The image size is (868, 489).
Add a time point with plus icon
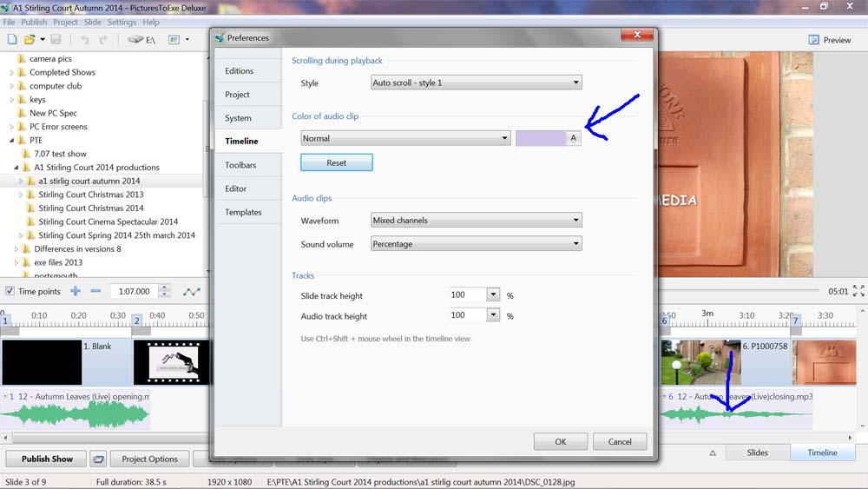point(76,292)
